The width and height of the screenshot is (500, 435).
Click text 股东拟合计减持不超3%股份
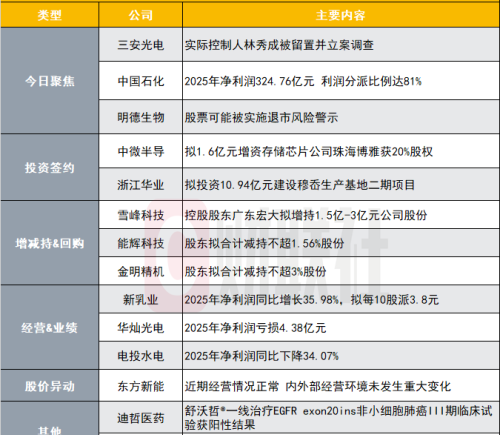coord(256,272)
